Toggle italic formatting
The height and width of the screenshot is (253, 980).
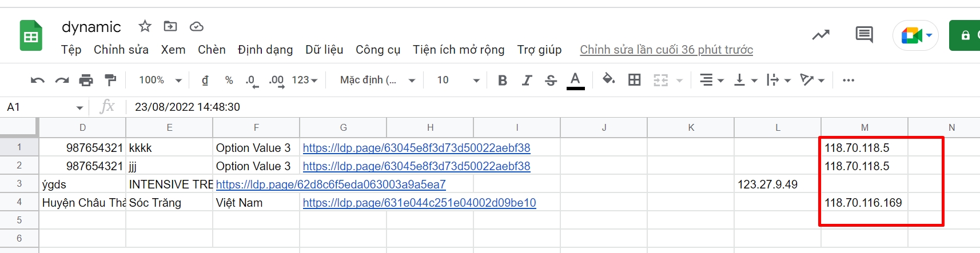point(527,81)
